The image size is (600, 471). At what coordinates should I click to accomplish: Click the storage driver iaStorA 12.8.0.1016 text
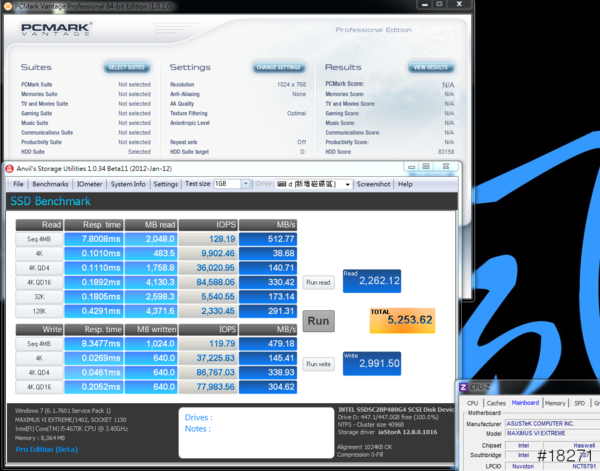tap(408, 432)
